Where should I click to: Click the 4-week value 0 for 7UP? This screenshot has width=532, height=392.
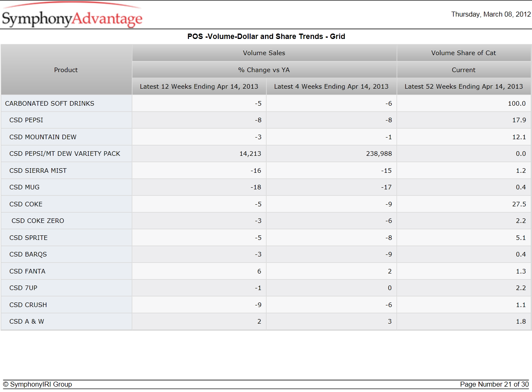(390, 288)
